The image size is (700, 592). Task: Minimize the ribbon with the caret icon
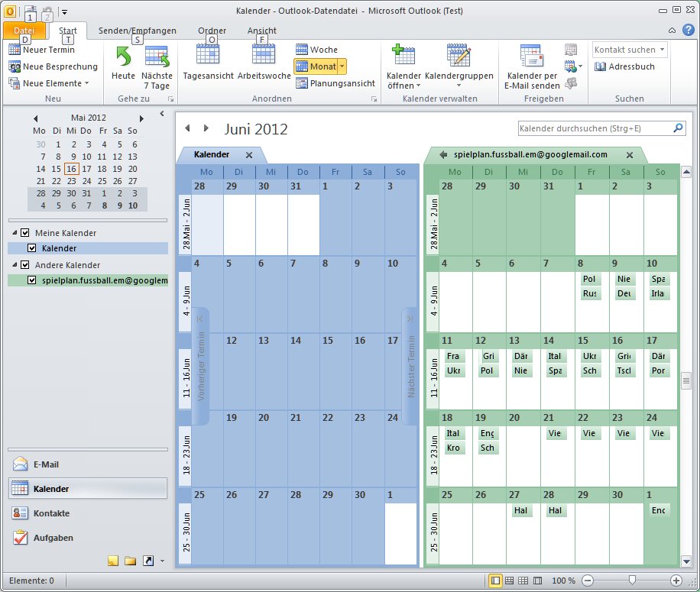pos(672,31)
